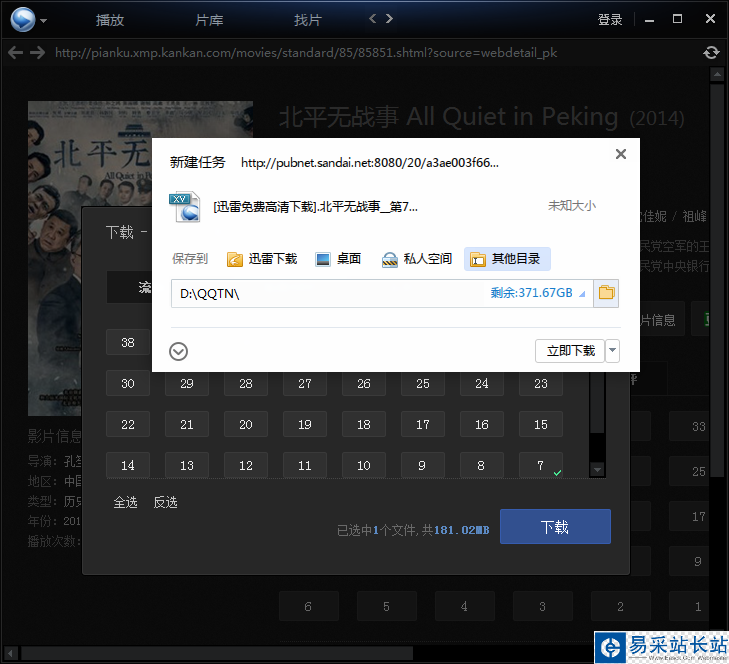Select episode 29 in the download list
This screenshot has height=664, width=729.
click(x=187, y=383)
